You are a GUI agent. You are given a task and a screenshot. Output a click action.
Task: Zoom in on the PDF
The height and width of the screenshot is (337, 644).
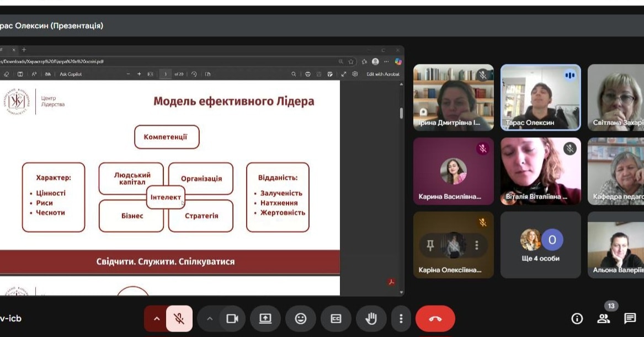click(x=139, y=74)
